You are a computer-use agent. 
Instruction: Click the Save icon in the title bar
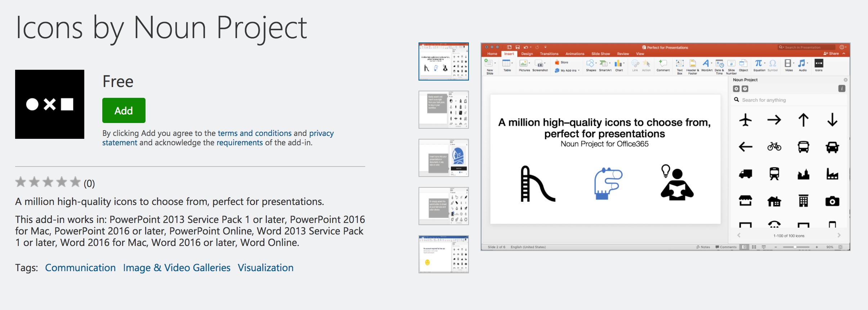[518, 47]
